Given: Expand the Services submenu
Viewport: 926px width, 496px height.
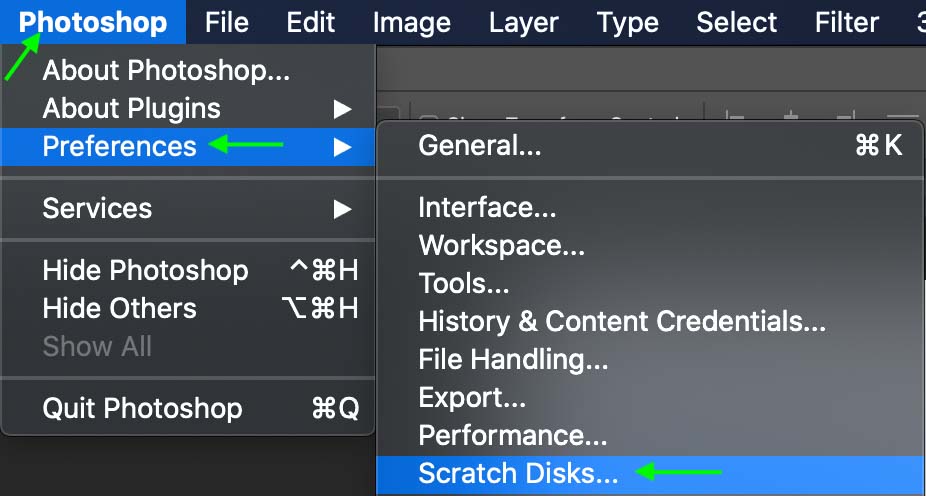Looking at the screenshot, I should click(x=187, y=208).
